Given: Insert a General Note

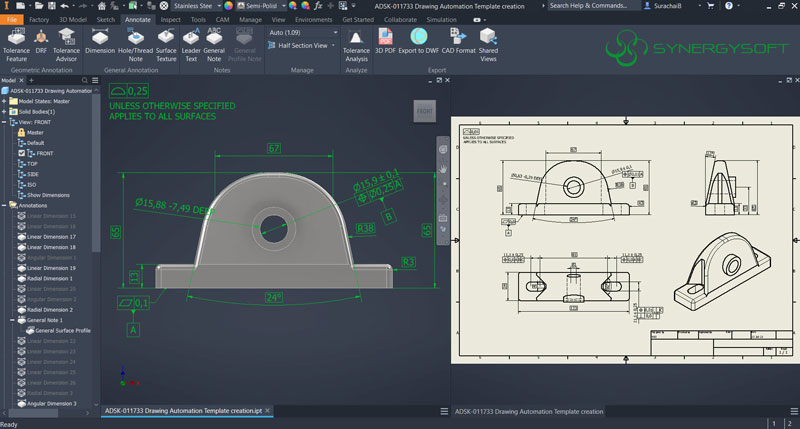Looking at the screenshot, I should [x=214, y=45].
